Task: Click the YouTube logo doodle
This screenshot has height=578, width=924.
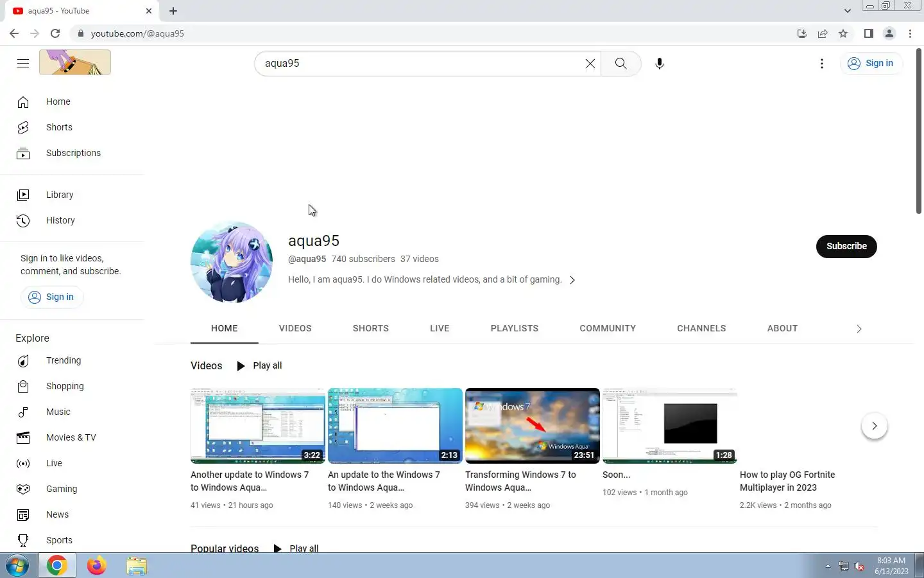Action: pyautogui.click(x=75, y=62)
